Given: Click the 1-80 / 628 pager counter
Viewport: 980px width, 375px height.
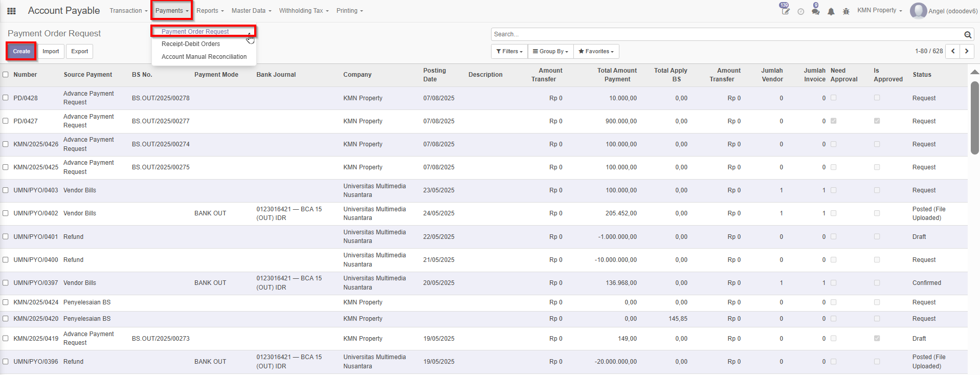Looking at the screenshot, I should tap(929, 51).
